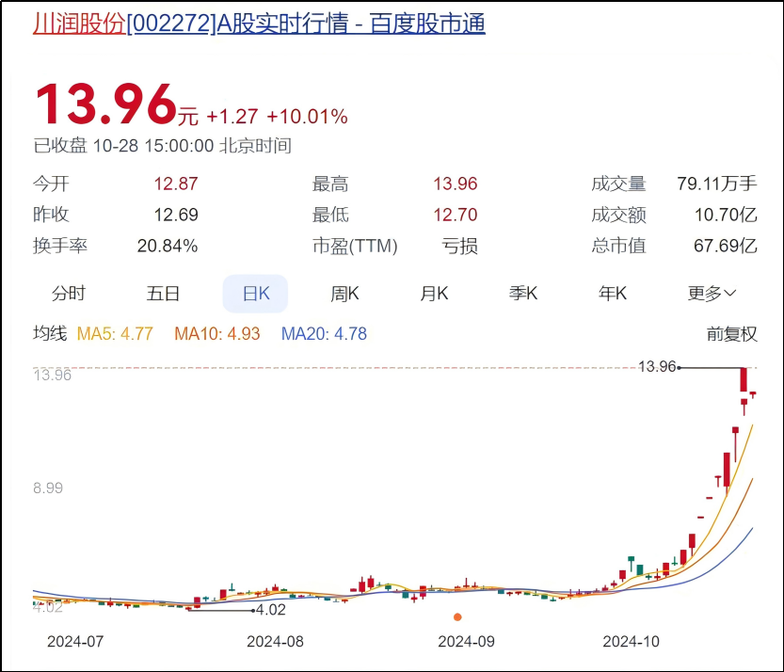Click the 前复权 adjustment option
Screen dimensions: 784x672
pyautogui.click(x=731, y=333)
